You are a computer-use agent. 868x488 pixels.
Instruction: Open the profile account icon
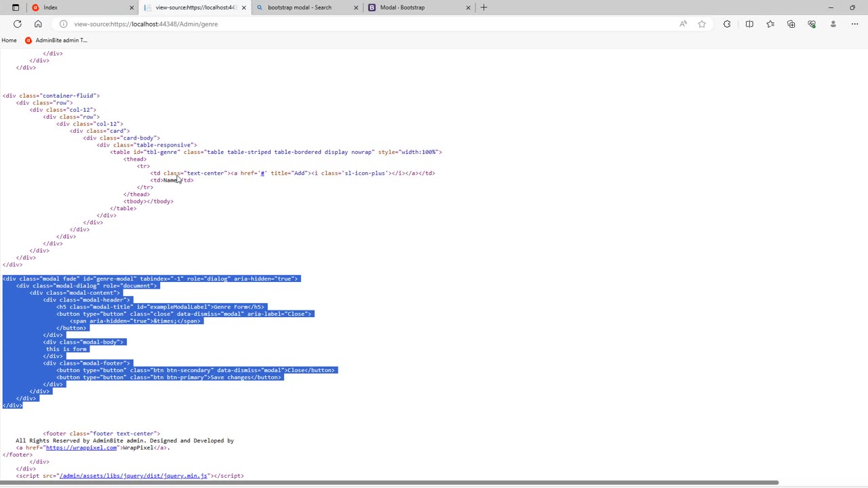point(833,24)
